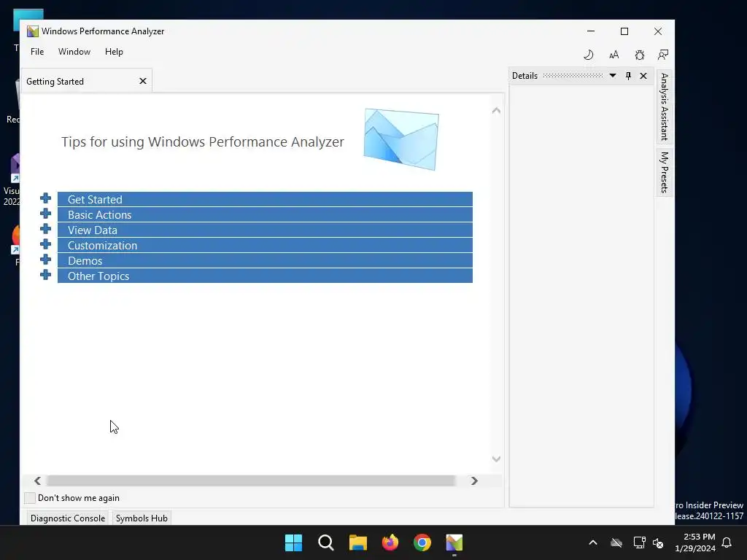The width and height of the screenshot is (747, 560).
Task: Click the font size AA icon
Action: pos(614,55)
